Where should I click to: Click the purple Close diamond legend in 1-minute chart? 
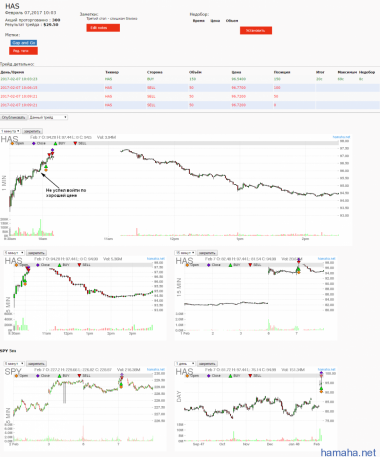click(x=34, y=143)
